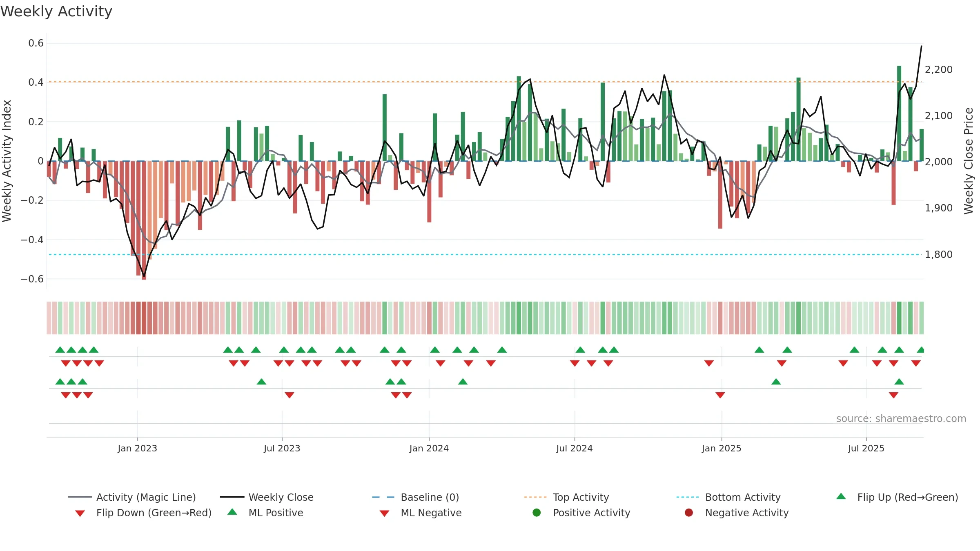Click the 2,200 price tick label
The width and height of the screenshot is (980, 551).
tap(939, 70)
